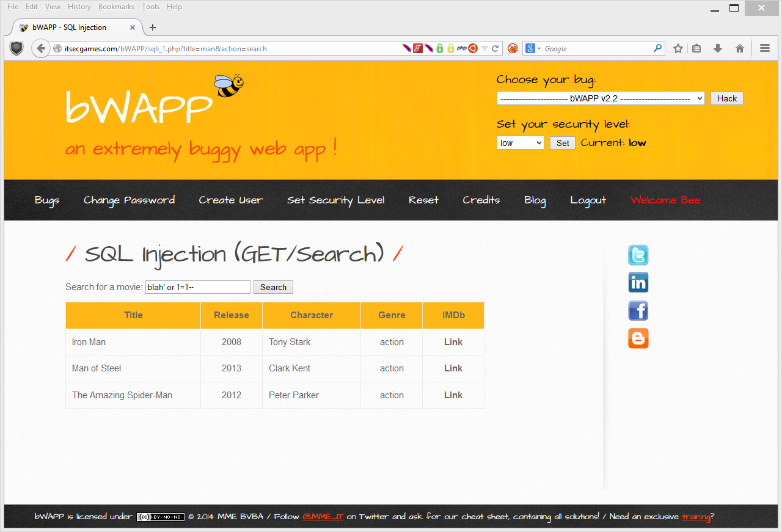
Task: Click the movie search text field
Action: [x=197, y=287]
